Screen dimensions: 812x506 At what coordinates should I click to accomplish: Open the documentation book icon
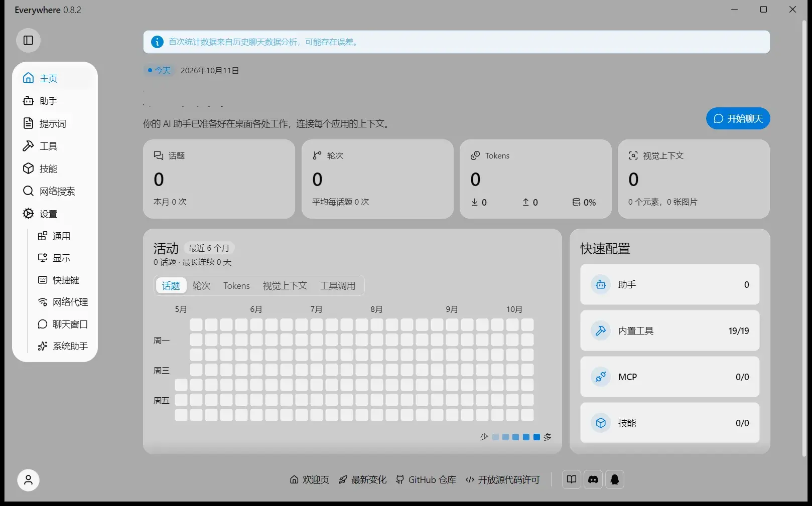pos(571,479)
